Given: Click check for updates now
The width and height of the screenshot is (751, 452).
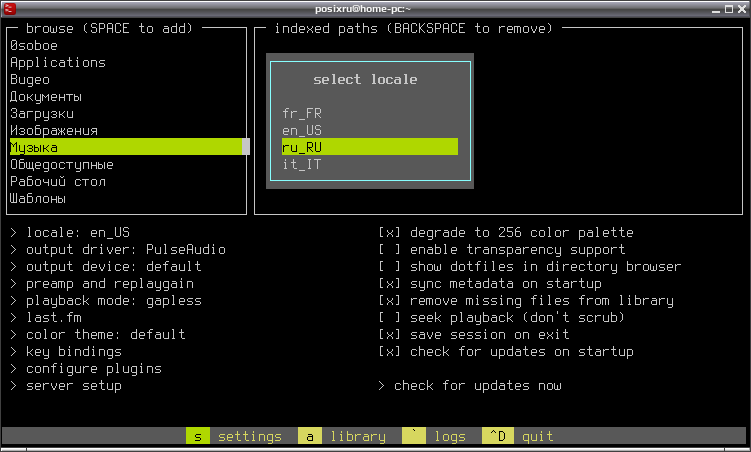Looking at the screenshot, I should point(469,385).
